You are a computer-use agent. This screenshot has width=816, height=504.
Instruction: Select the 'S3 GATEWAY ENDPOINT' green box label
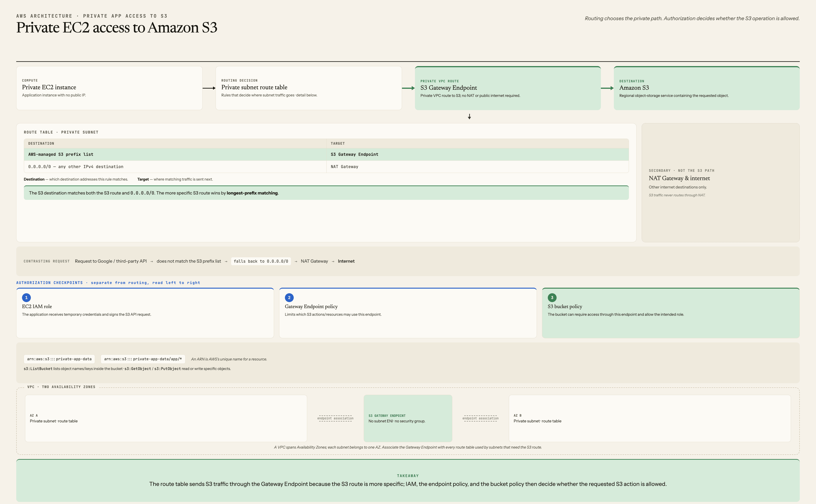pyautogui.click(x=387, y=416)
